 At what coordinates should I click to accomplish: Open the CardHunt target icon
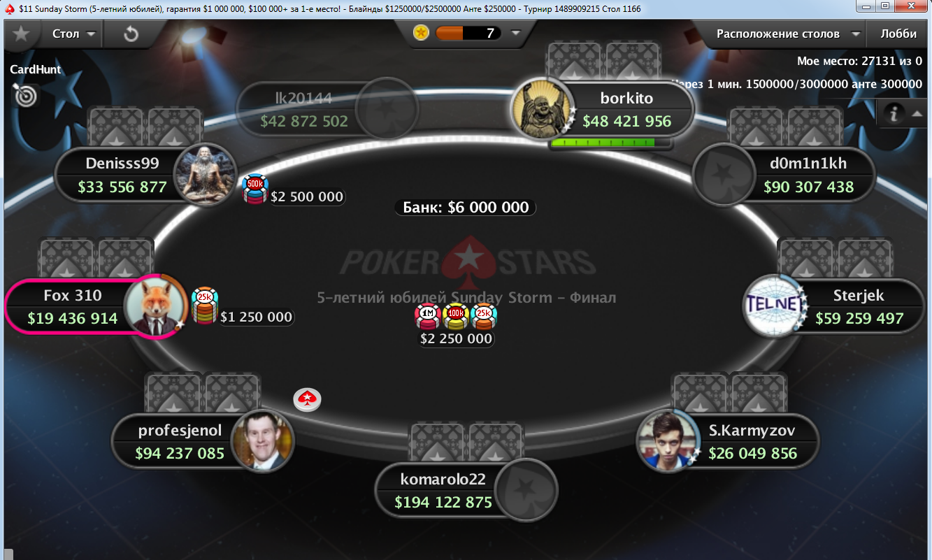pos(25,94)
